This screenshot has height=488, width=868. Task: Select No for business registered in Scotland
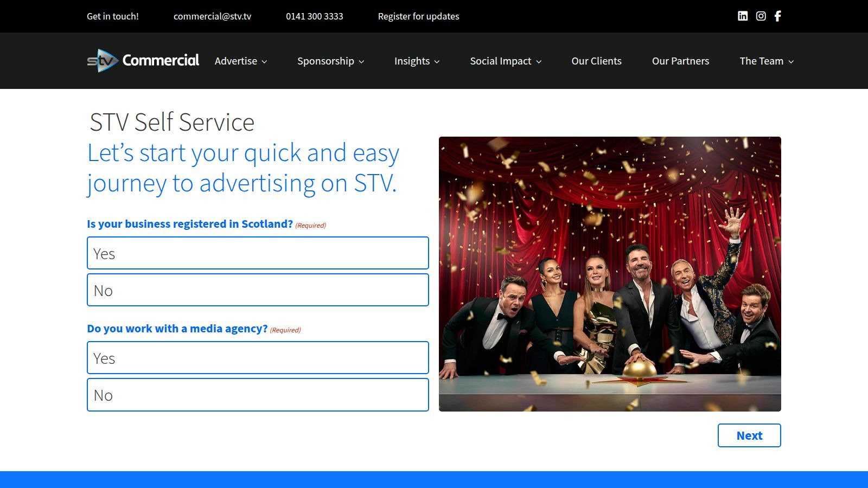coord(258,290)
